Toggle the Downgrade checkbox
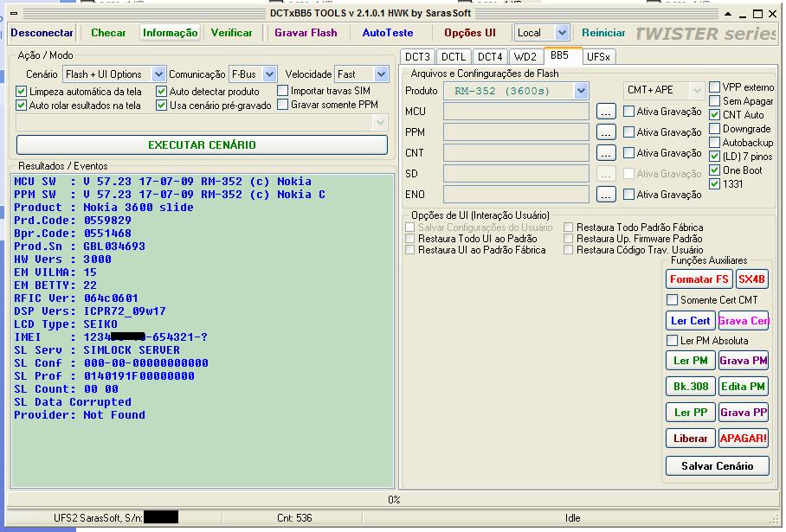Viewport: 786px width, 532px height. [715, 129]
